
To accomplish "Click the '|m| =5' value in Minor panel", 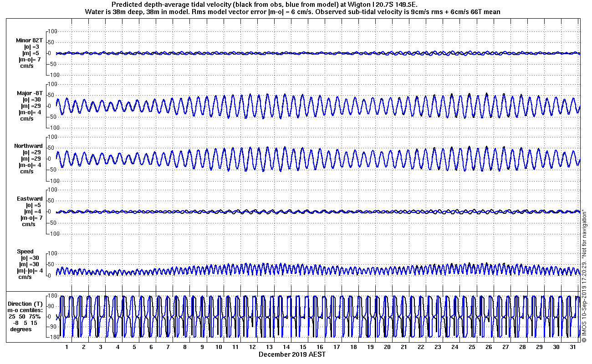I will click(x=32, y=53).
